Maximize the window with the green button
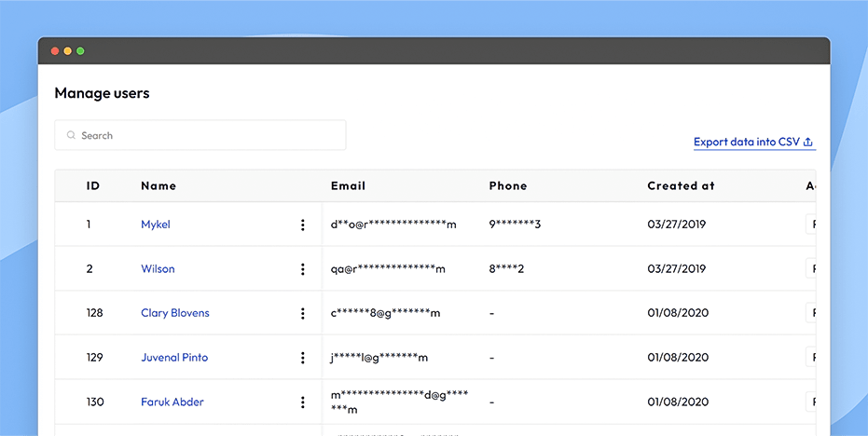 tap(80, 51)
